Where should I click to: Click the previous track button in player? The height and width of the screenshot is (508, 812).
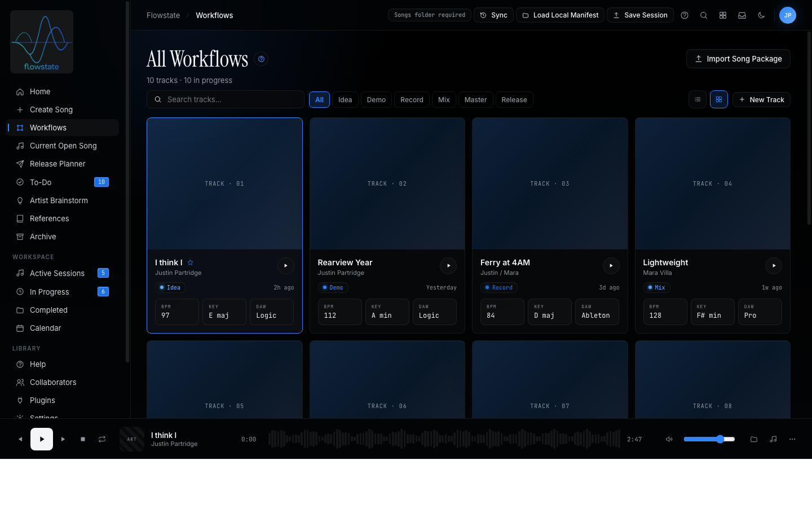click(x=20, y=439)
